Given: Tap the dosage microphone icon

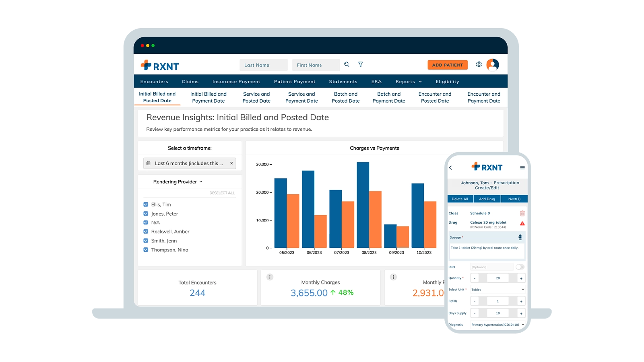Looking at the screenshot, I should pos(520,237).
